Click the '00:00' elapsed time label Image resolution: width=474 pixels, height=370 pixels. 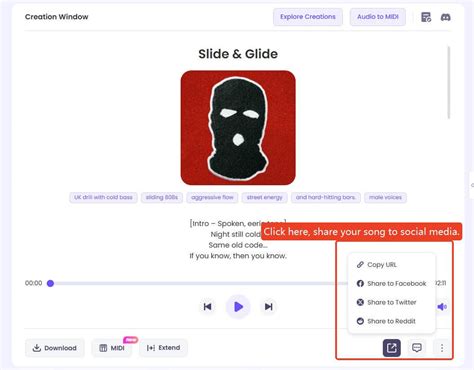[x=34, y=283]
